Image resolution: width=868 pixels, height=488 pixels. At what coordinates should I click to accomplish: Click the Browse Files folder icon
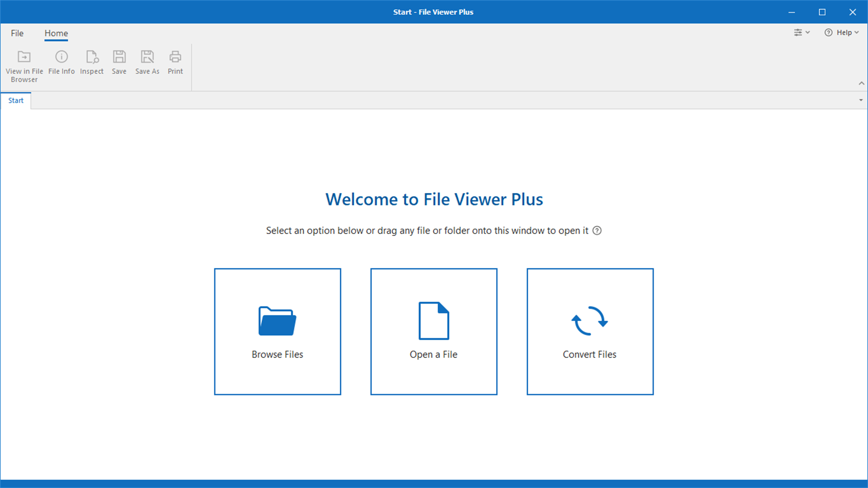pyautogui.click(x=277, y=321)
